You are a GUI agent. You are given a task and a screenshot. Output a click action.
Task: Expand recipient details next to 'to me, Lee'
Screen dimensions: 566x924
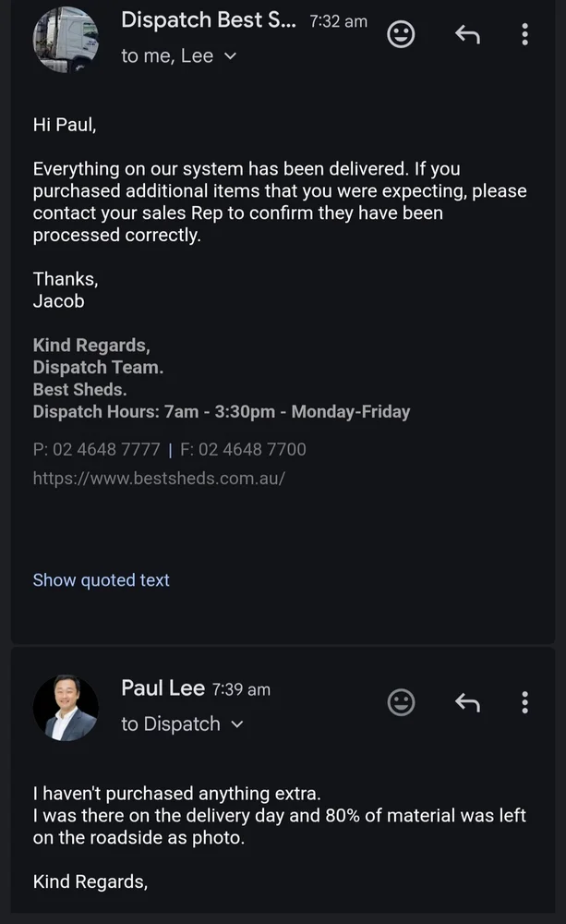coord(230,56)
